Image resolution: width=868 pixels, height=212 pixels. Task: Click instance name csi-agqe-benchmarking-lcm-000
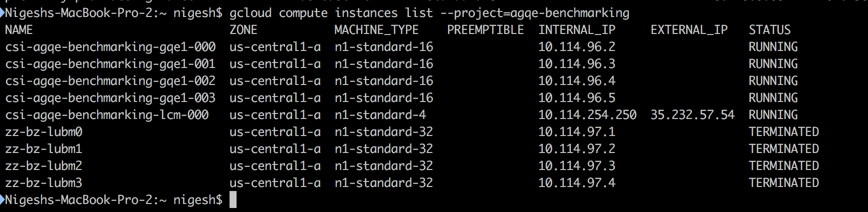click(x=107, y=115)
